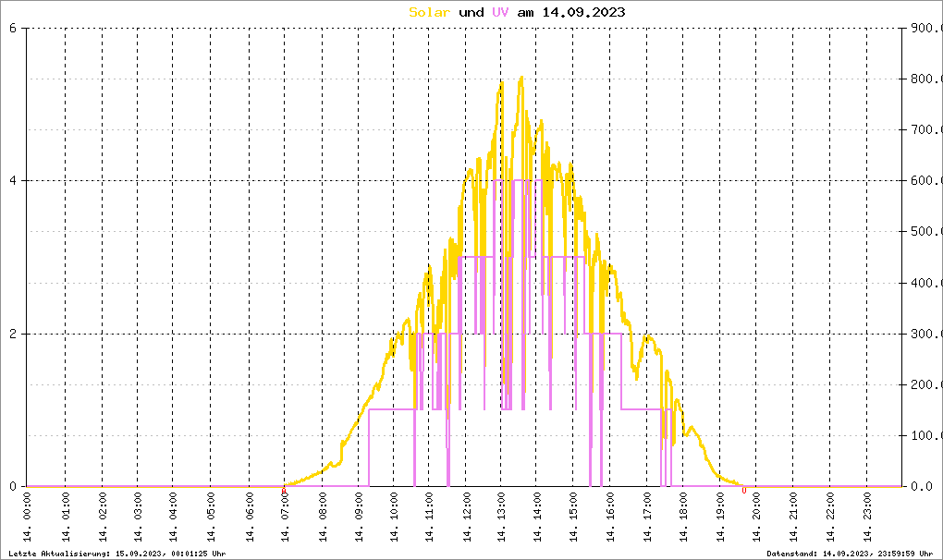Click right axis value '300.0'
The image size is (943, 560).
coord(925,334)
